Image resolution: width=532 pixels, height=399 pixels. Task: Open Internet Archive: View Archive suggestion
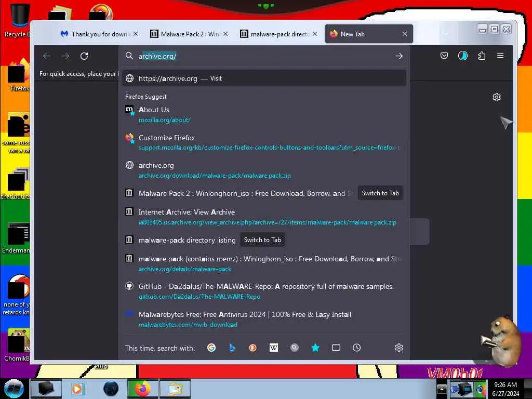coord(264,217)
